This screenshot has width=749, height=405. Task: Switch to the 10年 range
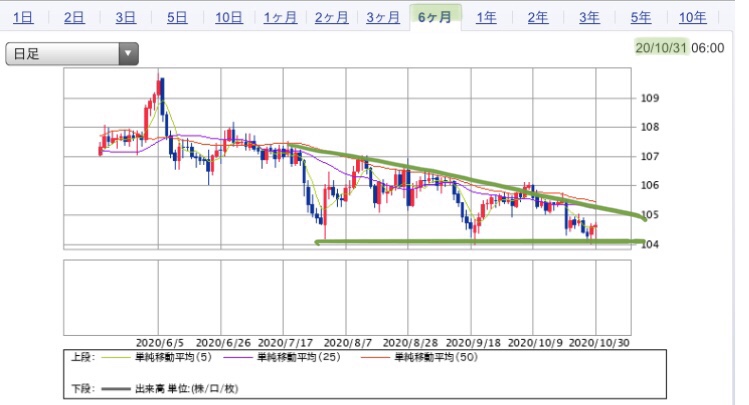pos(693,18)
